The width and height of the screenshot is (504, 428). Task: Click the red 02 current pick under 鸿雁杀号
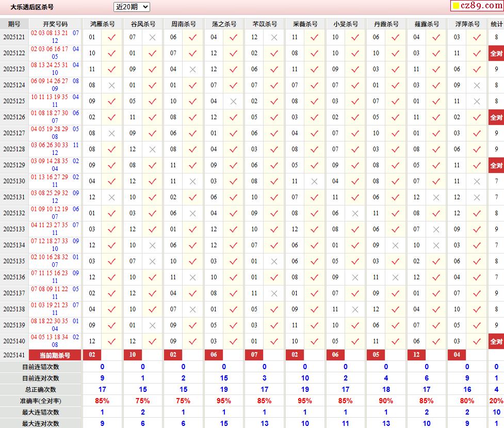92,355
